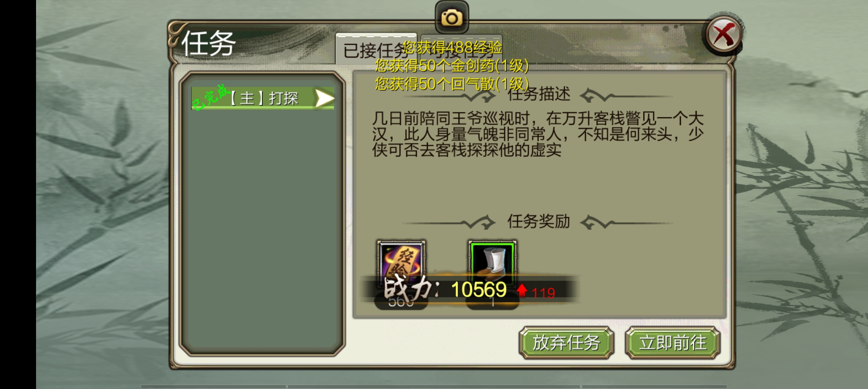Screen dimensions: 868x389
Task: Open the 可接任务 tab
Action: (461, 49)
